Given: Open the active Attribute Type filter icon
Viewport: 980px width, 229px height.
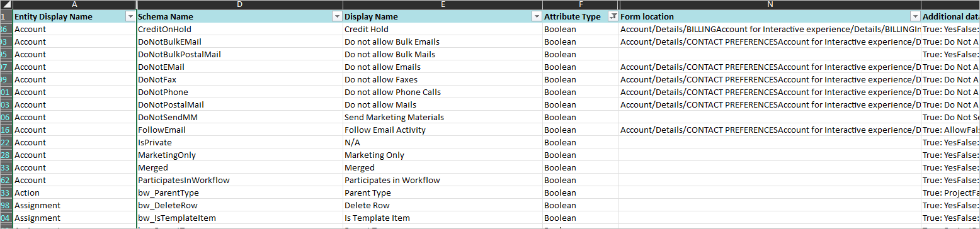Looking at the screenshot, I should [x=613, y=17].
